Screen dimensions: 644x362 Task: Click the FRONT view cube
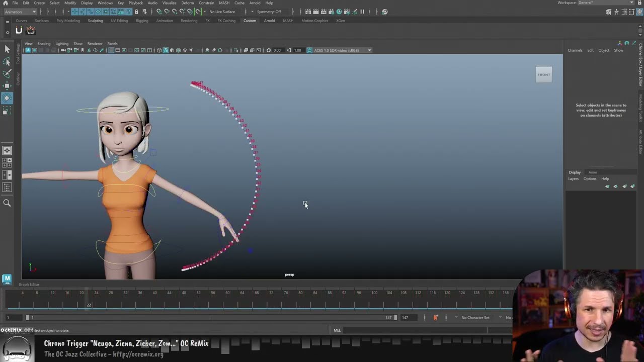[x=543, y=74]
